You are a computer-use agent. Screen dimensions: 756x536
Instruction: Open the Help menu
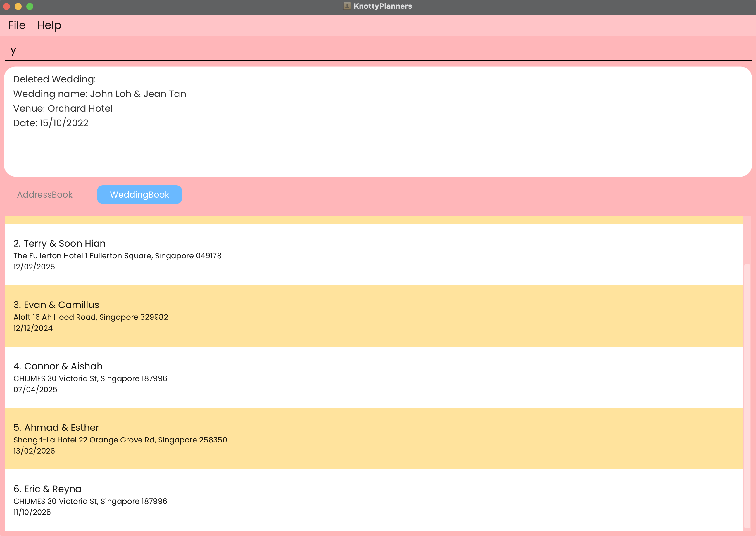pyautogui.click(x=49, y=25)
